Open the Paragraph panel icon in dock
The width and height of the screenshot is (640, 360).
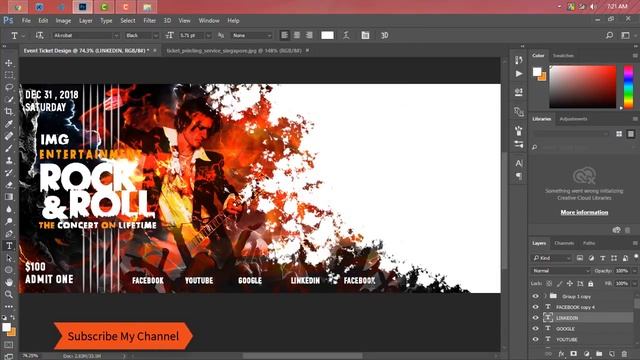[x=519, y=176]
